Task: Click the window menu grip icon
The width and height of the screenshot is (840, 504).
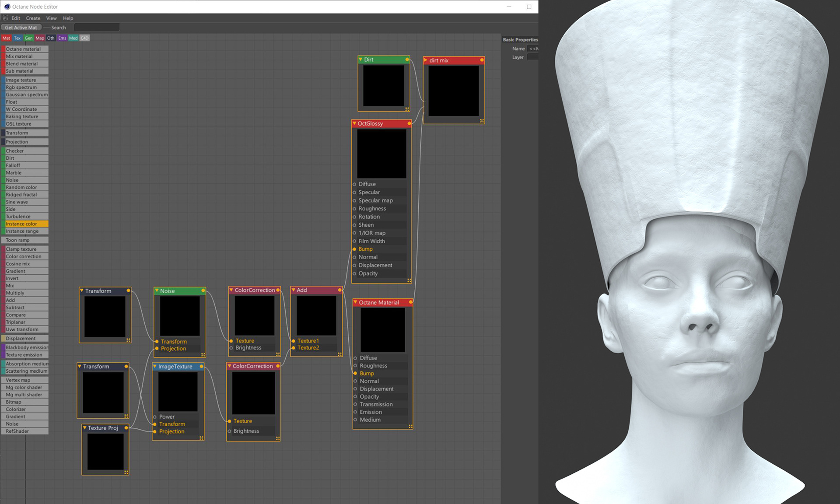Action: click(x=5, y=18)
